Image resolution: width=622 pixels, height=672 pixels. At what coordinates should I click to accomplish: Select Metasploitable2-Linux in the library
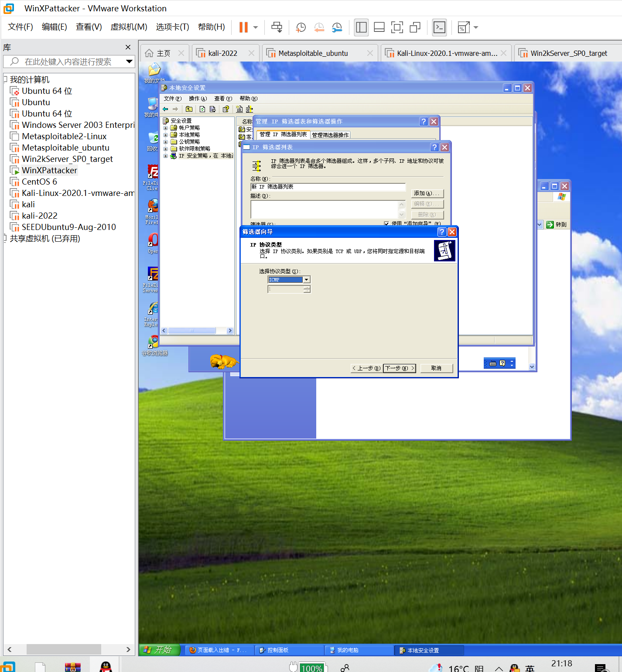tap(64, 136)
